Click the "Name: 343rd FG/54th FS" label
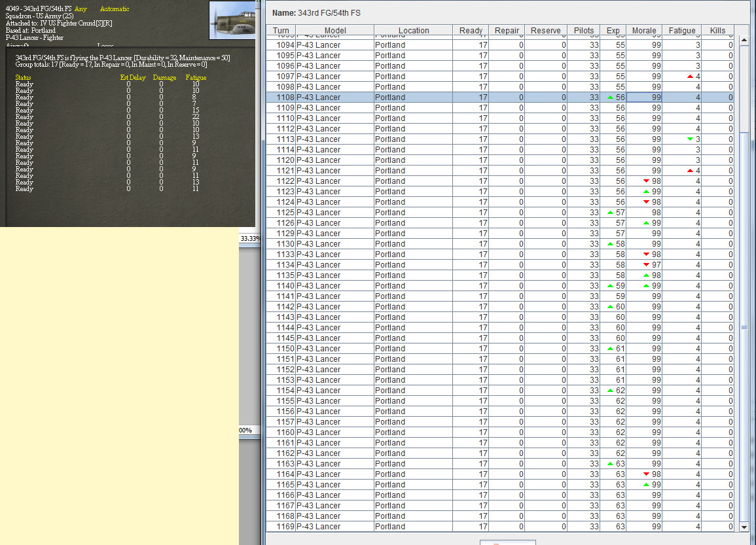The width and height of the screenshot is (756, 545). click(x=316, y=13)
